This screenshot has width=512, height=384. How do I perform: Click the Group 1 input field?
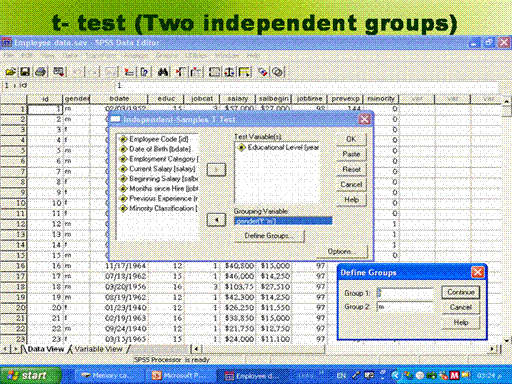(405, 293)
